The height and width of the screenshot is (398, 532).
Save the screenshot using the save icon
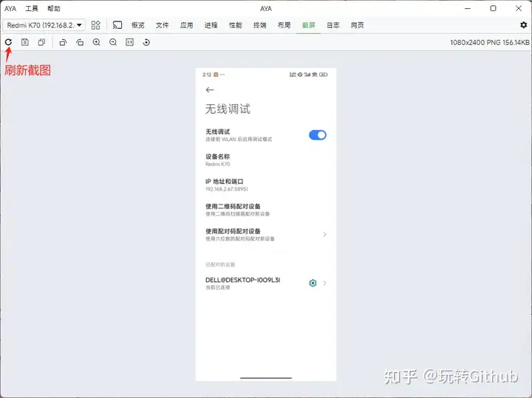25,42
